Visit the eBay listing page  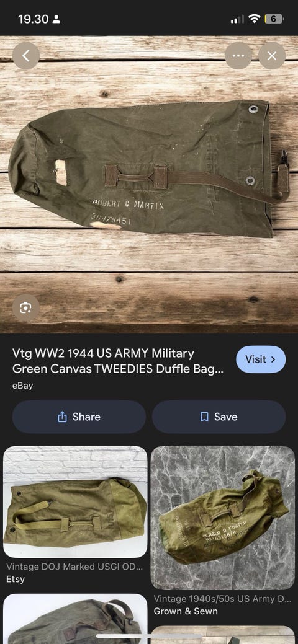[261, 359]
